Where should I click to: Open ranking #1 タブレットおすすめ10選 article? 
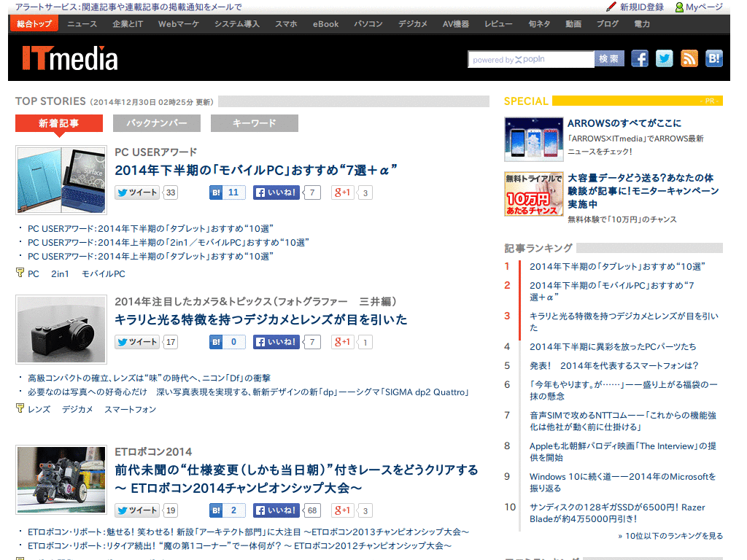click(x=618, y=266)
